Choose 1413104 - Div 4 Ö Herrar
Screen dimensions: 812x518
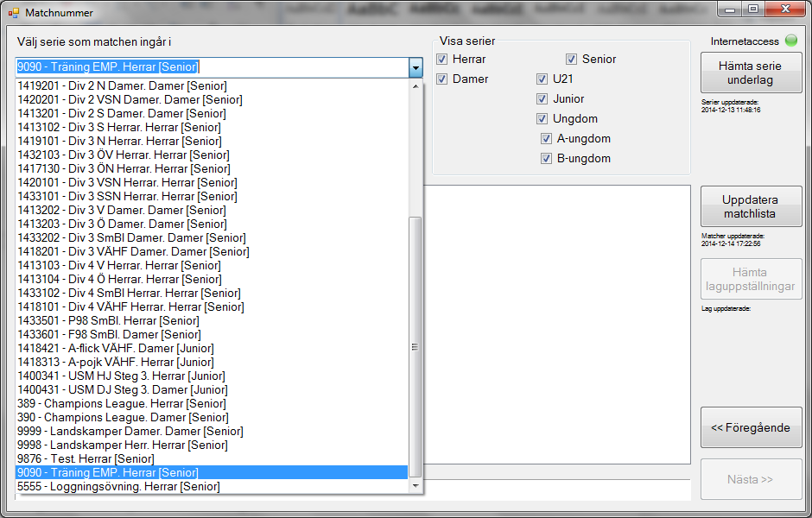tap(212, 280)
